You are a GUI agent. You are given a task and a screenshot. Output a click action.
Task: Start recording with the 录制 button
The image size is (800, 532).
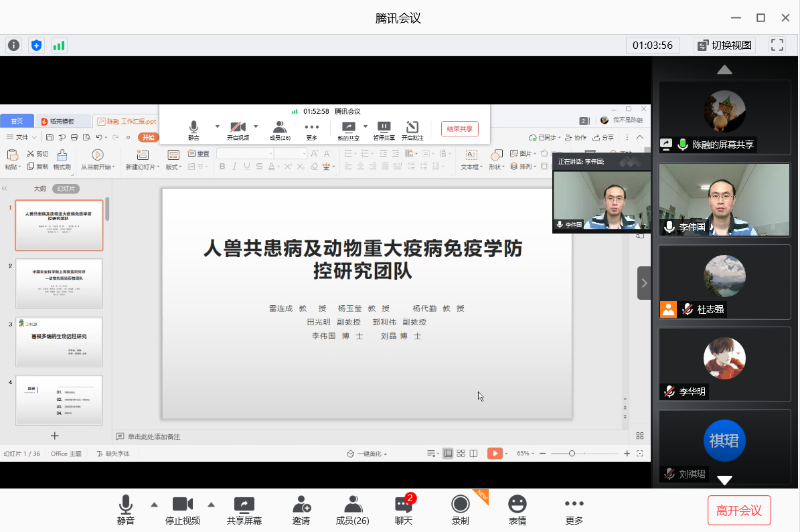(460, 511)
